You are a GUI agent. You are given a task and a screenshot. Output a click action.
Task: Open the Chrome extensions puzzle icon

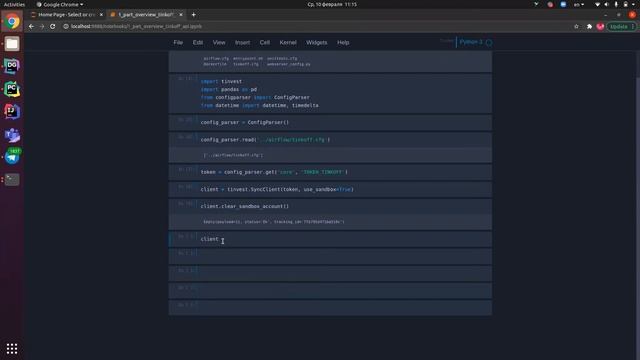click(x=589, y=27)
